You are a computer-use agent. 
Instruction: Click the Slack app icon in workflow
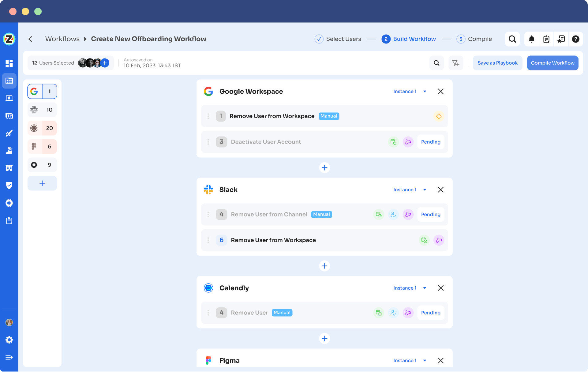[208, 190]
